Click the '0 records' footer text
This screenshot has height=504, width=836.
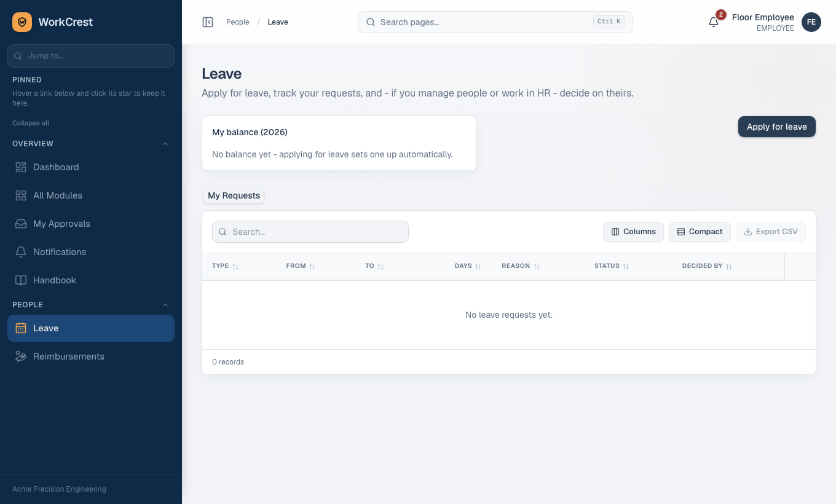click(x=228, y=362)
